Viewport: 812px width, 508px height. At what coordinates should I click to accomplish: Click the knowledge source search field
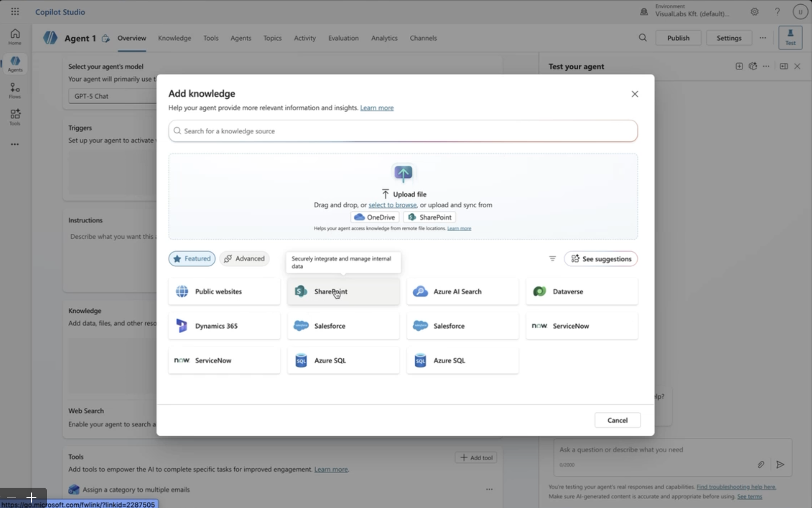click(x=403, y=131)
